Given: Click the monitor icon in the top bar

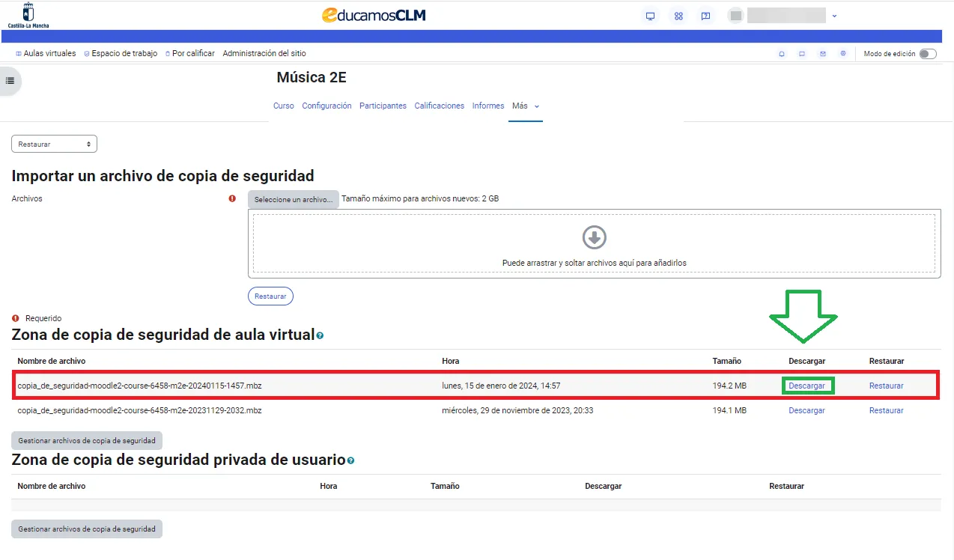Looking at the screenshot, I should 649,15.
